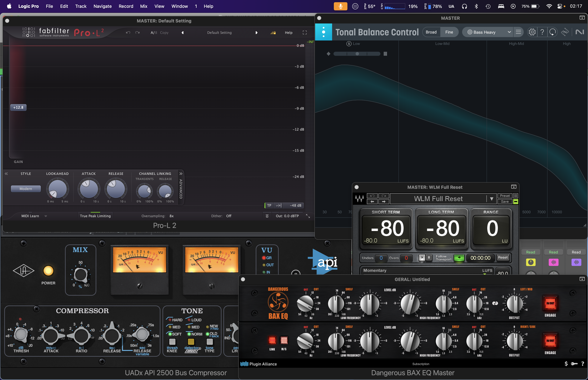
Task: Solo the Low band with the S button
Action: tap(349, 44)
